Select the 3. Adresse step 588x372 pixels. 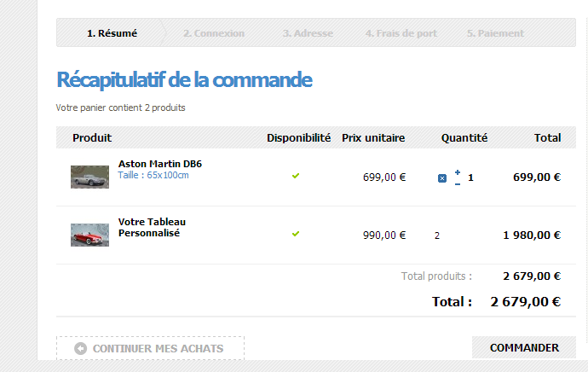pos(308,33)
